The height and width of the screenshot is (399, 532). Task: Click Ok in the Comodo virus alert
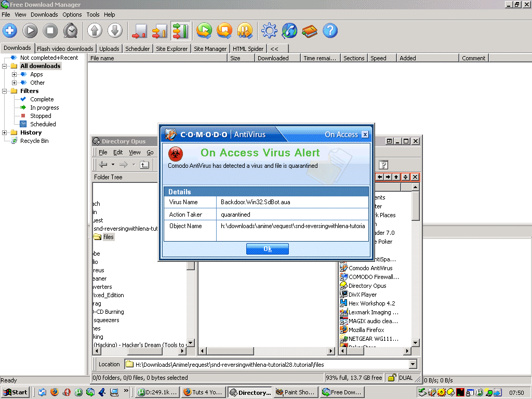point(268,249)
